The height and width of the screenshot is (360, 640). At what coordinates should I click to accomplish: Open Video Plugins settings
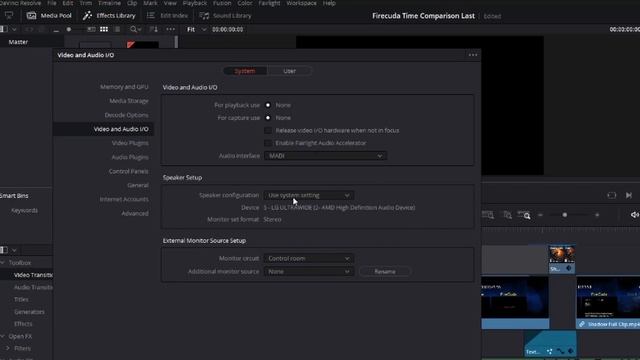[x=130, y=143]
